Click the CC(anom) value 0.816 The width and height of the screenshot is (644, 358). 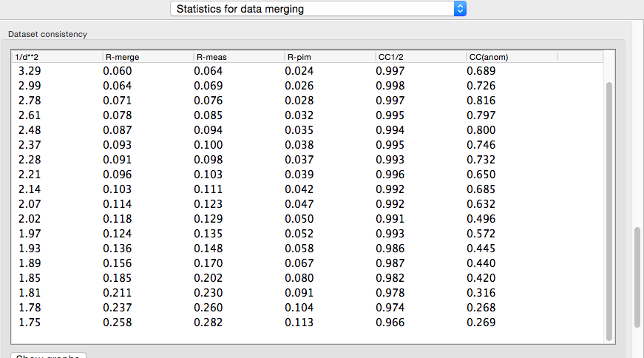(481, 101)
